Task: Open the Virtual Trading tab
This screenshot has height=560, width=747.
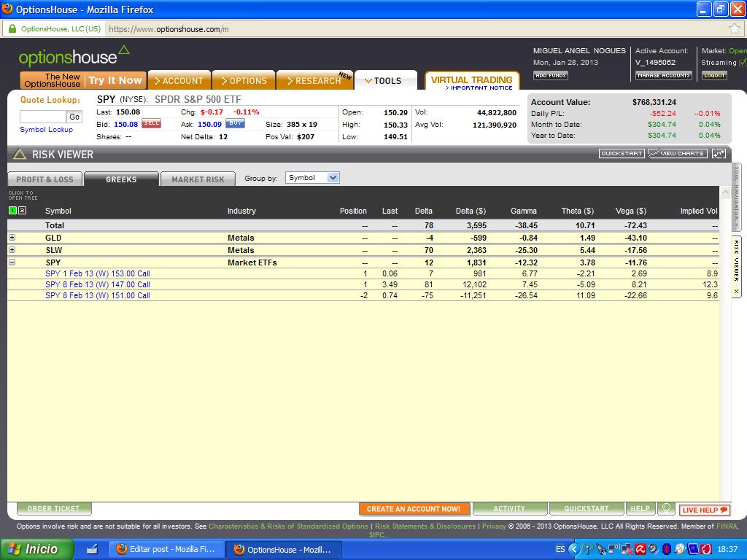Action: [472, 80]
